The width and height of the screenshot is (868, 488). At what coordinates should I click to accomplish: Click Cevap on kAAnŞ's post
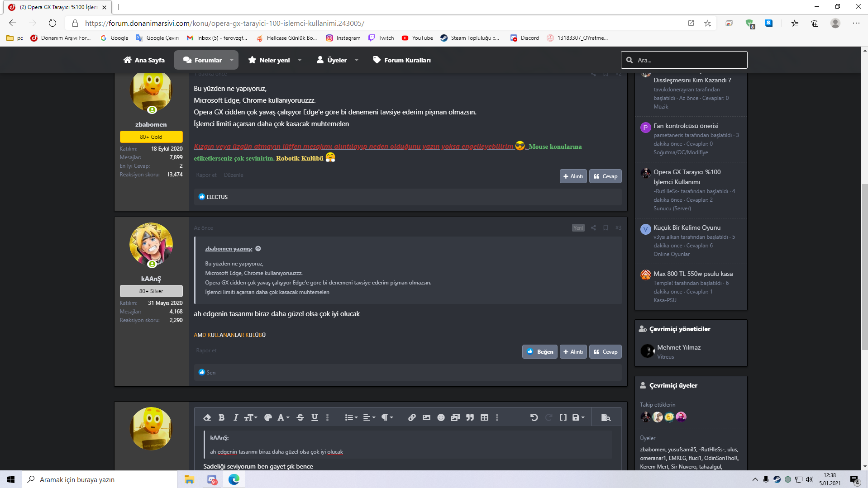606,352
